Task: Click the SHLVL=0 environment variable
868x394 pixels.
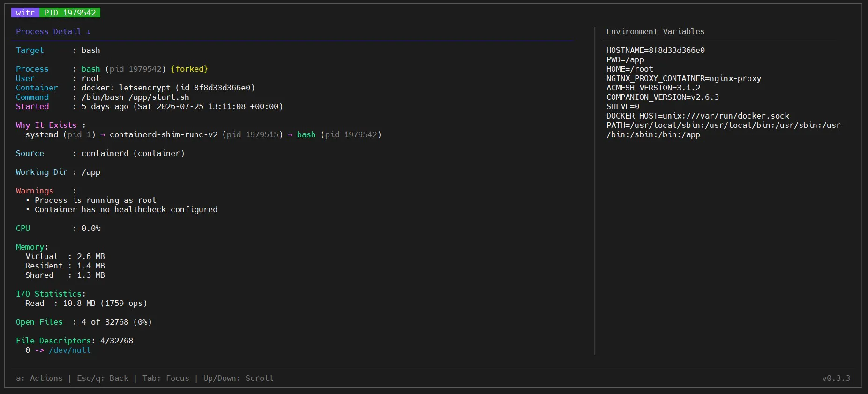Action: tap(622, 106)
